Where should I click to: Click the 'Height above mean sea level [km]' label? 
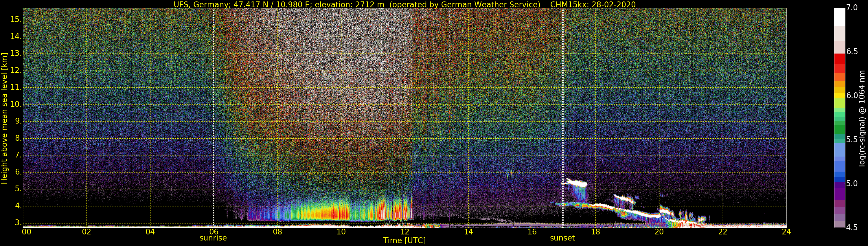pyautogui.click(x=4, y=118)
